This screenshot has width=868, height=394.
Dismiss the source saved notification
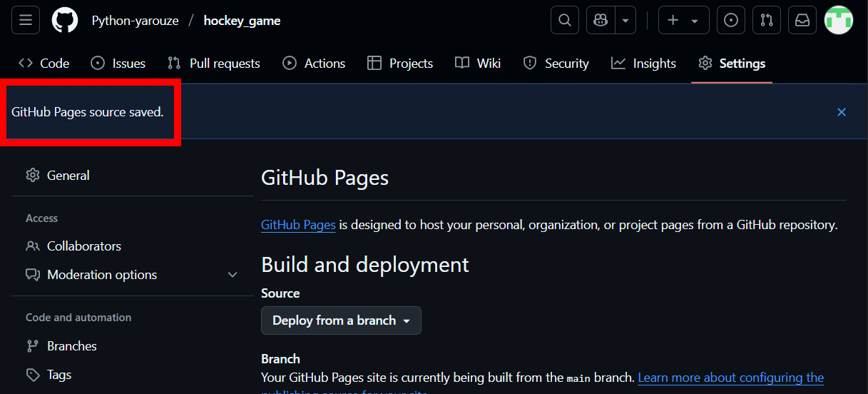(842, 112)
